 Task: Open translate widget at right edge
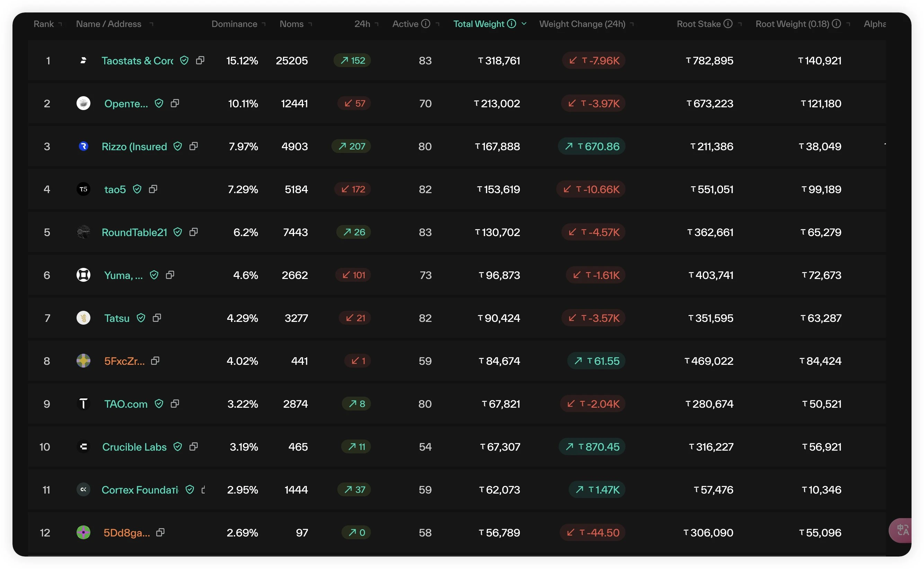point(903,530)
